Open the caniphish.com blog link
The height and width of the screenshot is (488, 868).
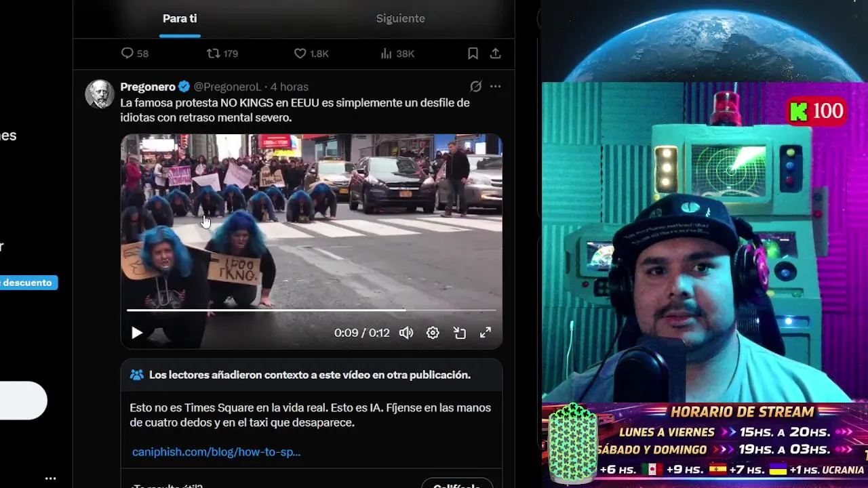(216, 451)
